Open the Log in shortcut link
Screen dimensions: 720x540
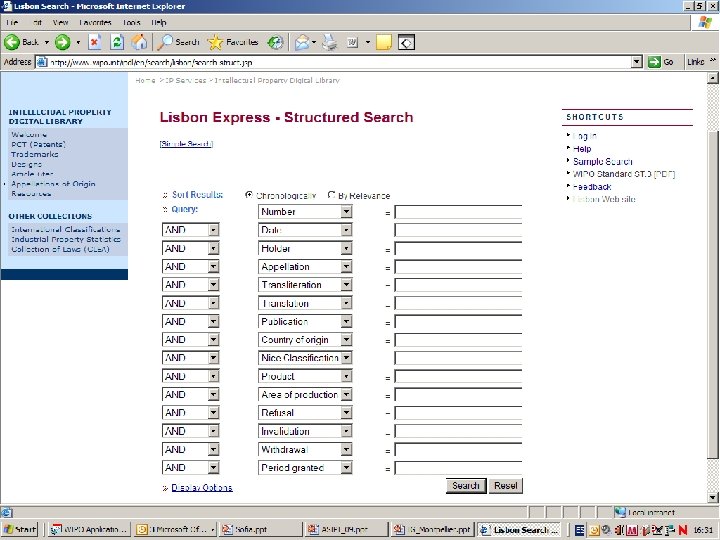click(585, 136)
